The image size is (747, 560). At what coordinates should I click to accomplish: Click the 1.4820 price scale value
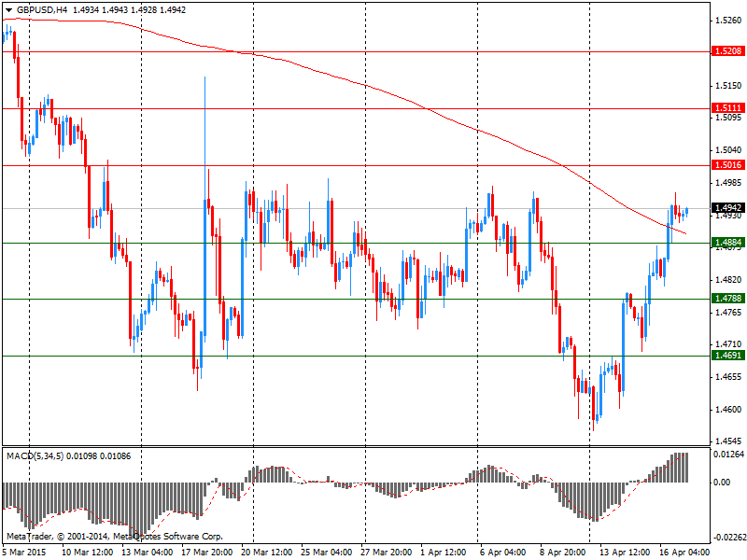pyautogui.click(x=728, y=279)
